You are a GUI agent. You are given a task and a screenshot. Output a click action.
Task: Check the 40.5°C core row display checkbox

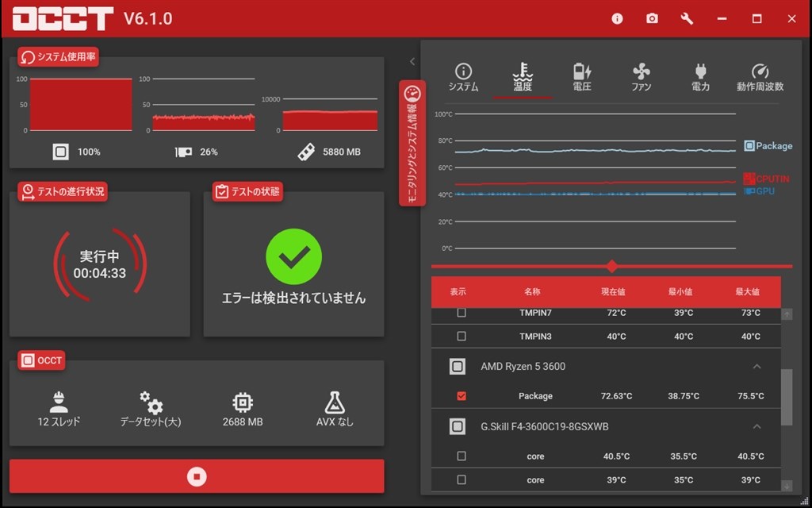[x=462, y=456]
